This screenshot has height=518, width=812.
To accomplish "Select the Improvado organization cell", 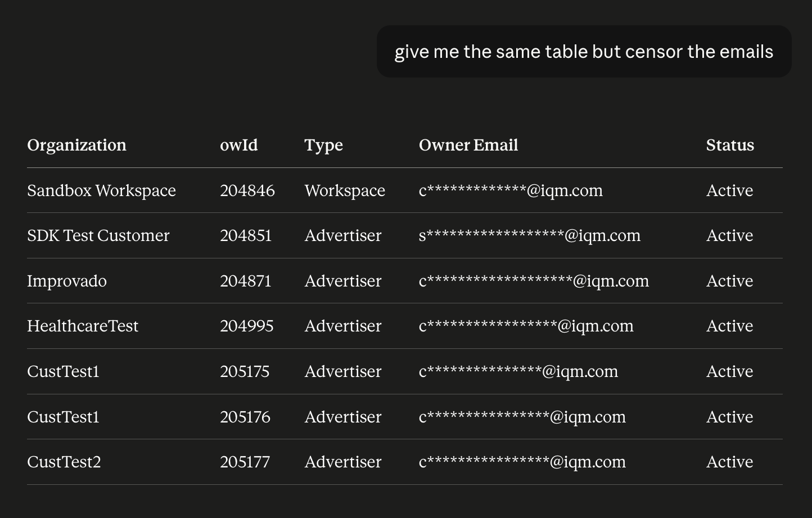I will click(x=67, y=281).
